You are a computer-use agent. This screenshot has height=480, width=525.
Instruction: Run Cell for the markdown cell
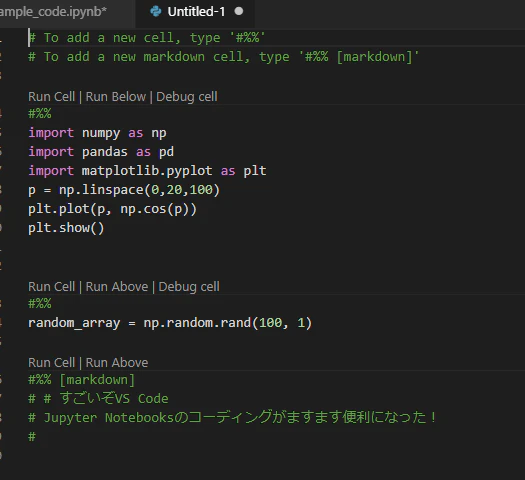pyautogui.click(x=52, y=363)
